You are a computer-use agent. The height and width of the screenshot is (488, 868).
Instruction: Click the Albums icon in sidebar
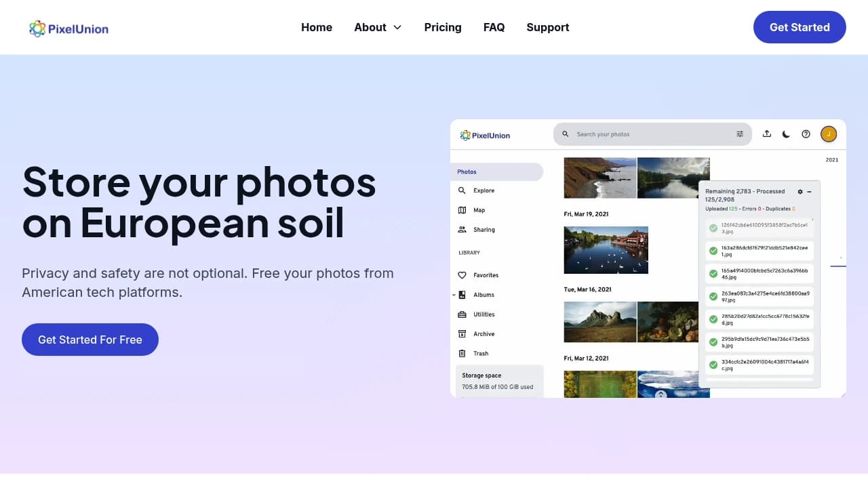click(462, 295)
